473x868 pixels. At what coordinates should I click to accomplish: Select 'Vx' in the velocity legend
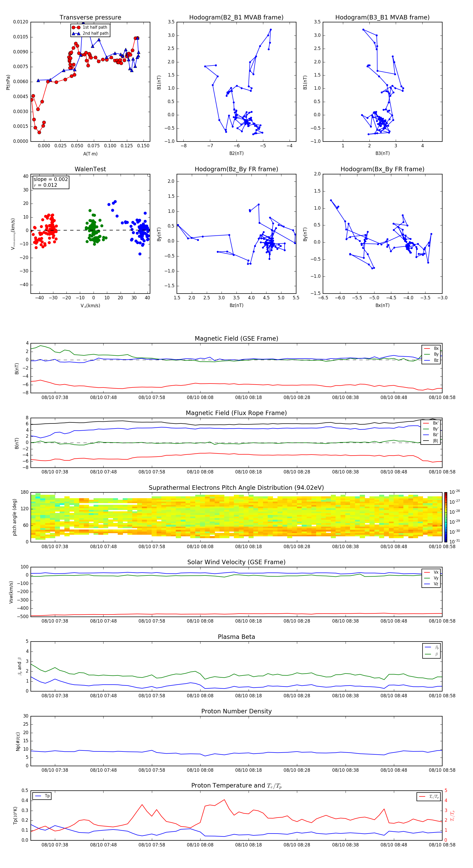point(431,572)
